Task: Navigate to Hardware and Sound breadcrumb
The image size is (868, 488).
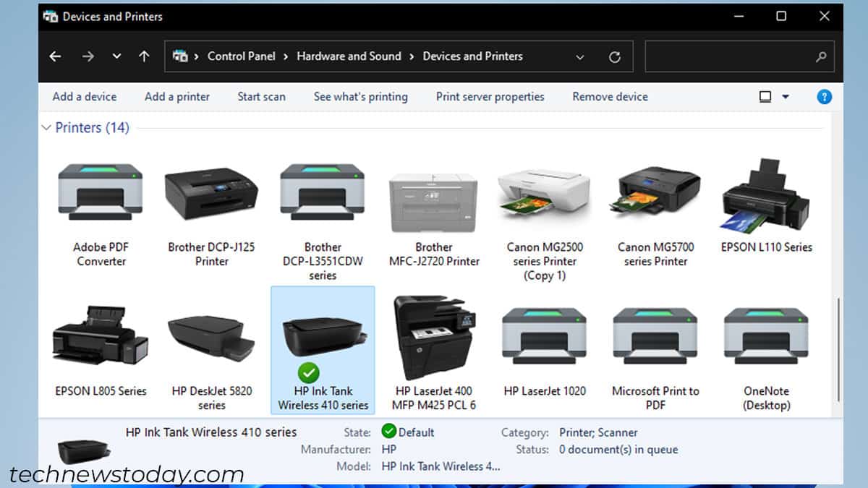Action: coord(349,56)
